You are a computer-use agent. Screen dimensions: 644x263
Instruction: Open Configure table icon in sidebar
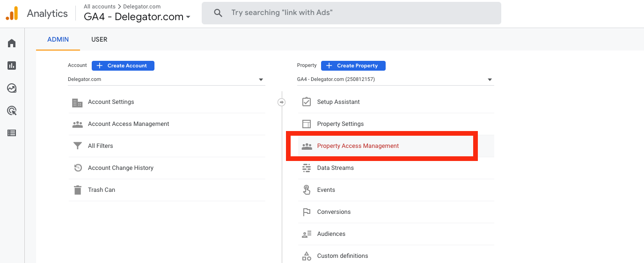coord(12,133)
